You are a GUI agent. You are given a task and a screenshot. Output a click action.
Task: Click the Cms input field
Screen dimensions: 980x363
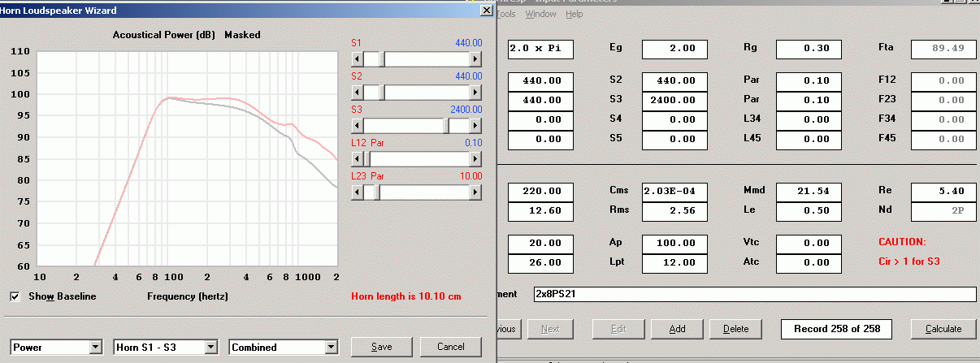[x=674, y=192]
